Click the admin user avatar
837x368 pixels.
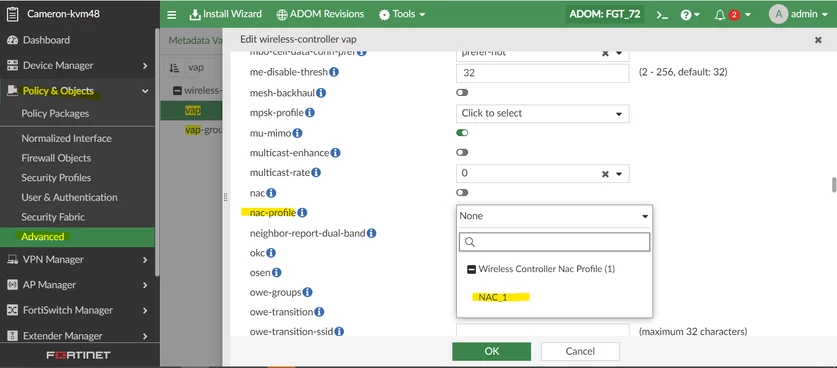click(778, 14)
